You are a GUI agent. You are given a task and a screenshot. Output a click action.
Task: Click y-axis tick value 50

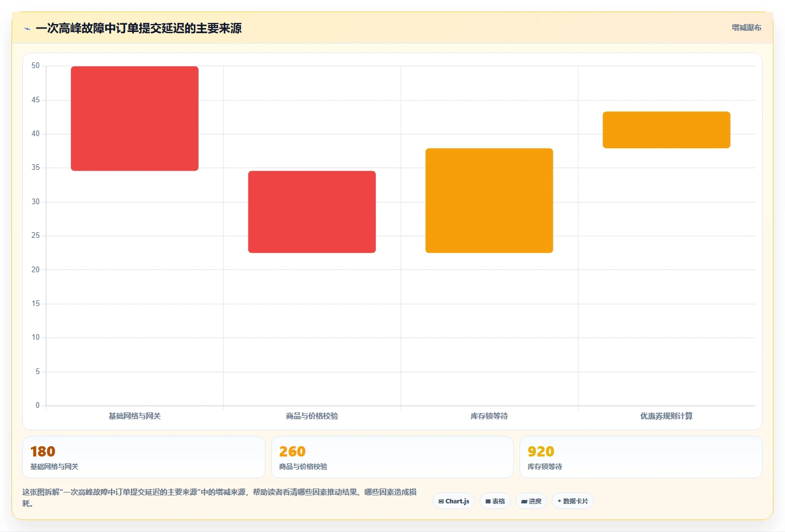tap(35, 66)
